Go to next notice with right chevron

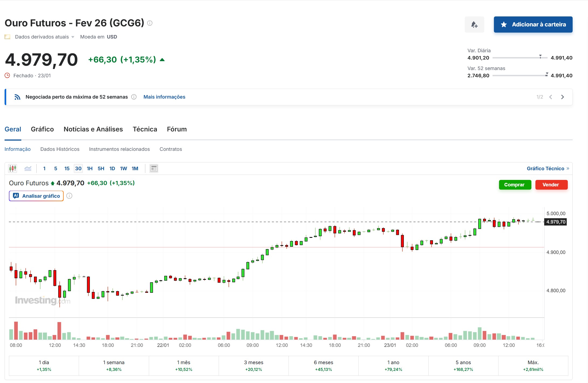[562, 97]
